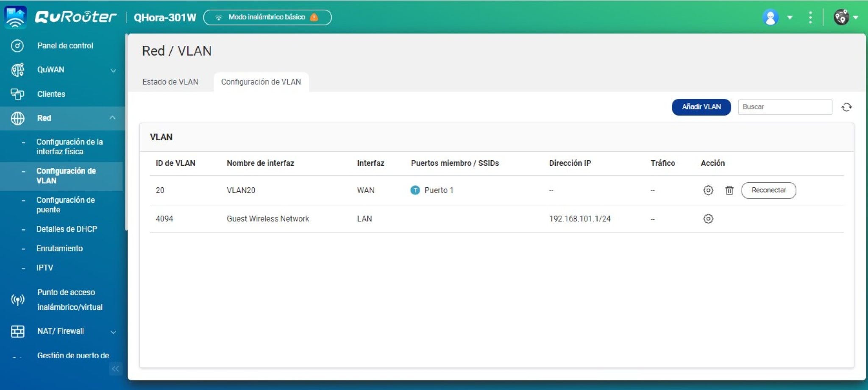Viewport: 868px width, 390px height.
Task: Open the dropdown arrow beside user avatar
Action: 790,17
